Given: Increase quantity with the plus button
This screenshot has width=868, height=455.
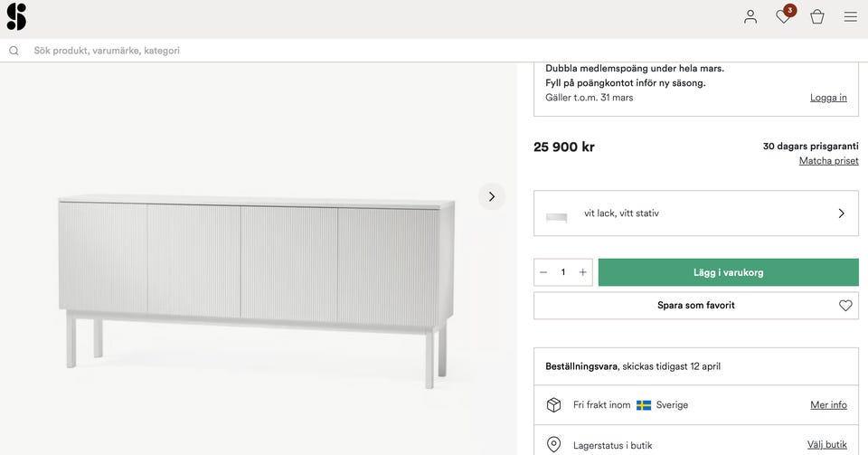Looking at the screenshot, I should [x=583, y=272].
